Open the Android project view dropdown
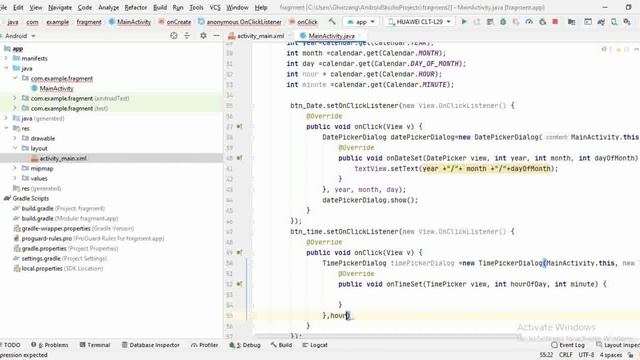This screenshot has height=360, width=640. 19,36
